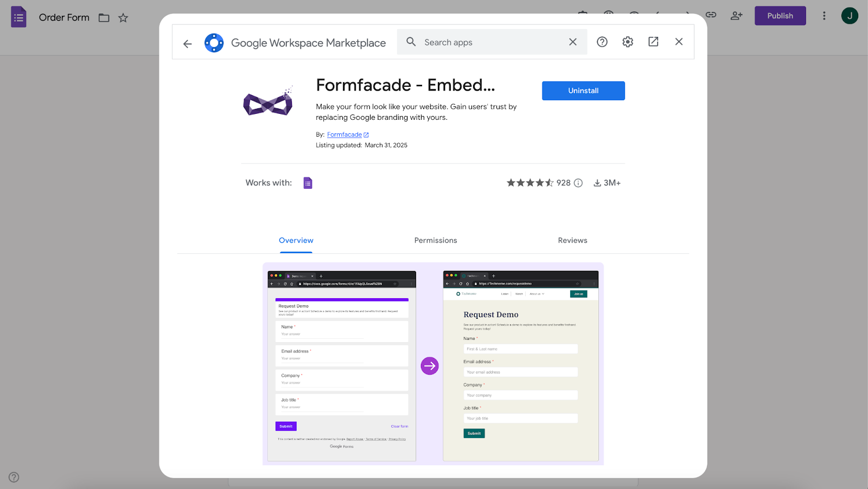
Task: Click the Forms home icon behind dialog
Action: pos(18,17)
